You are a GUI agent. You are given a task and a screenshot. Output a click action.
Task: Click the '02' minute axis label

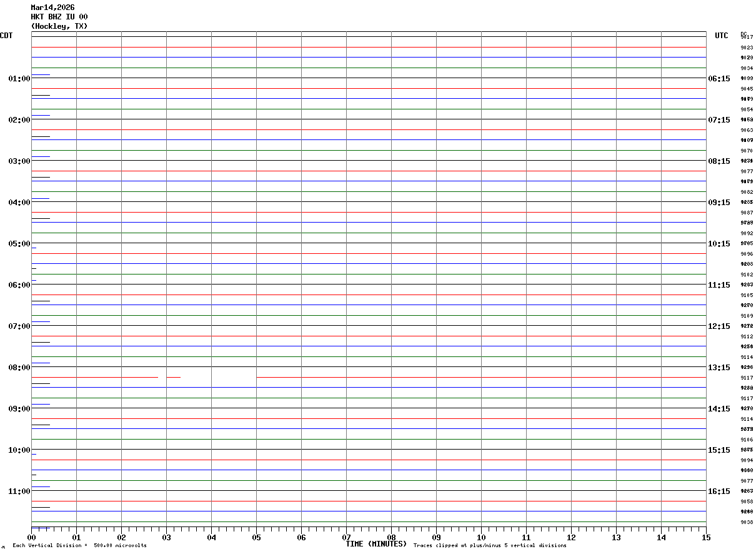coord(121,537)
